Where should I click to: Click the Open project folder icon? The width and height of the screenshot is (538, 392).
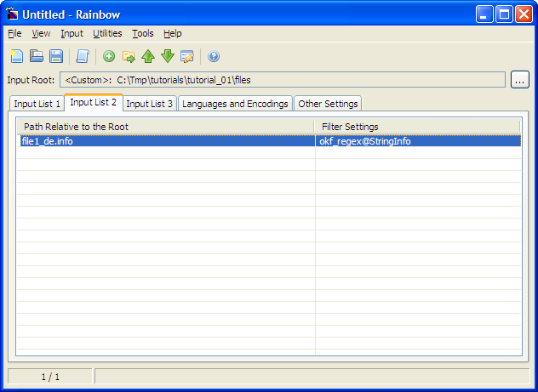pyautogui.click(x=37, y=56)
